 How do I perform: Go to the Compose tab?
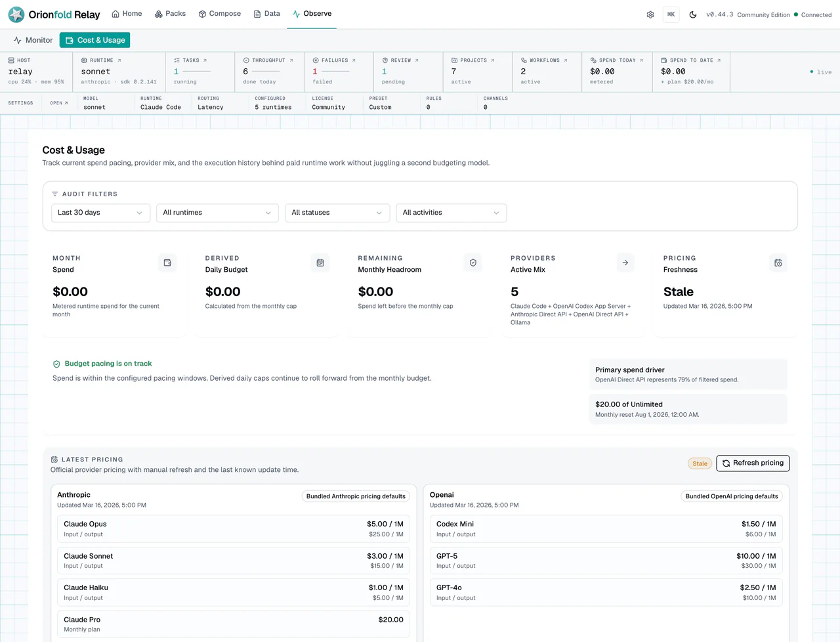click(x=220, y=14)
